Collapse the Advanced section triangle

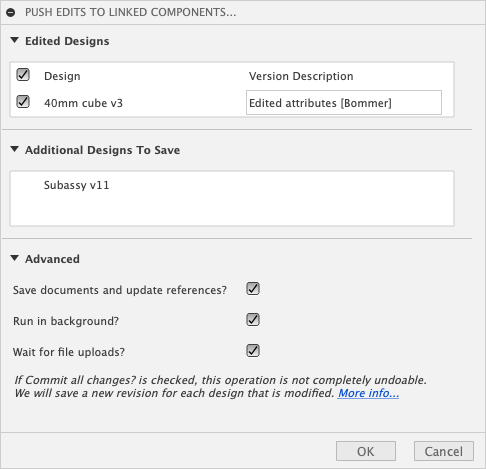click(x=14, y=258)
